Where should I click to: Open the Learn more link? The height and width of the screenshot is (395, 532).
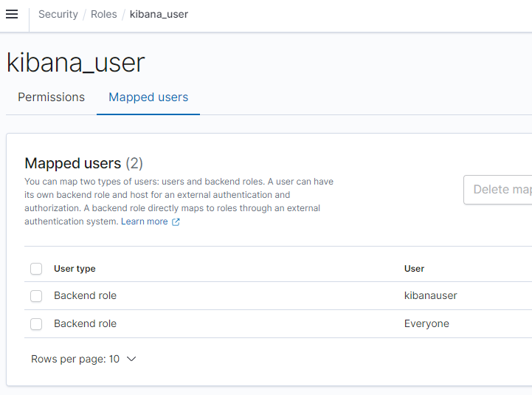(145, 221)
